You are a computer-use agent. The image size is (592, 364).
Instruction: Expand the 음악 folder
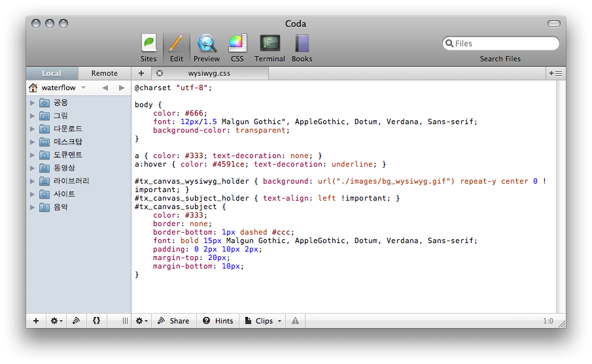[32, 207]
